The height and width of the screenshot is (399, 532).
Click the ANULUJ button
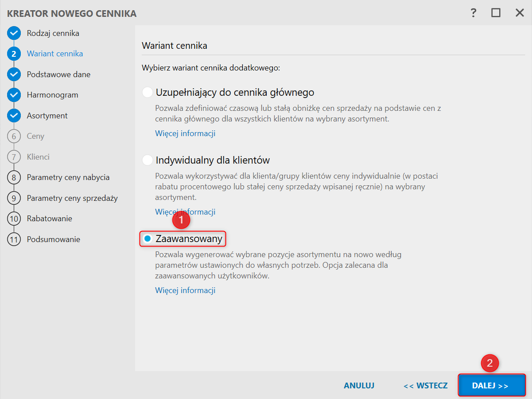point(359,386)
